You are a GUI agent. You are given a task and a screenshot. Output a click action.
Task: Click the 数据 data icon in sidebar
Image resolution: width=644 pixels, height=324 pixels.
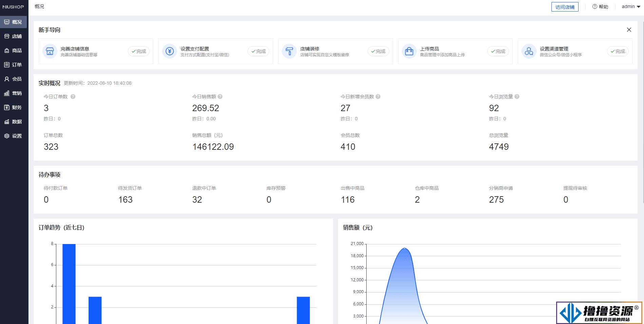point(7,122)
